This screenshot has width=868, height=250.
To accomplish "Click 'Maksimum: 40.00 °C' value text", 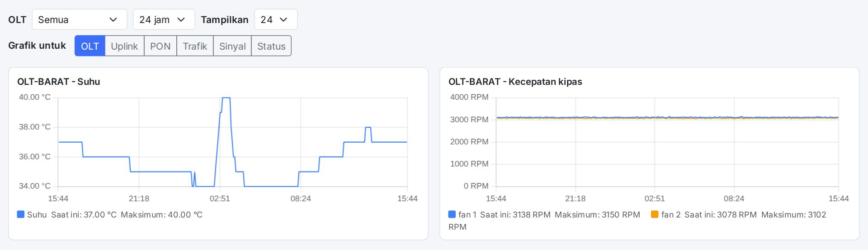I will [x=161, y=215].
